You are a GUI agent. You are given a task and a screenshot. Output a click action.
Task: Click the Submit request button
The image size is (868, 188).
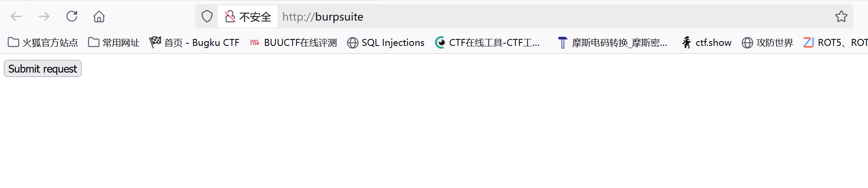43,69
